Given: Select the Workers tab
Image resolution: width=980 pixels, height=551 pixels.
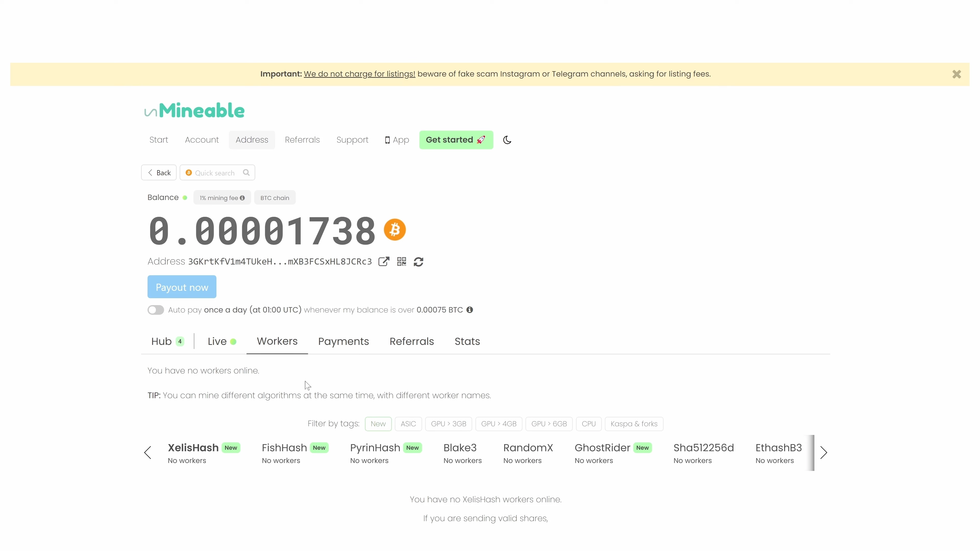Looking at the screenshot, I should click(277, 341).
